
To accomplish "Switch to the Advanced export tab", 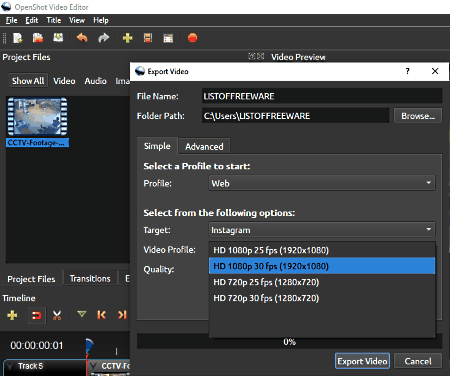I will (204, 146).
